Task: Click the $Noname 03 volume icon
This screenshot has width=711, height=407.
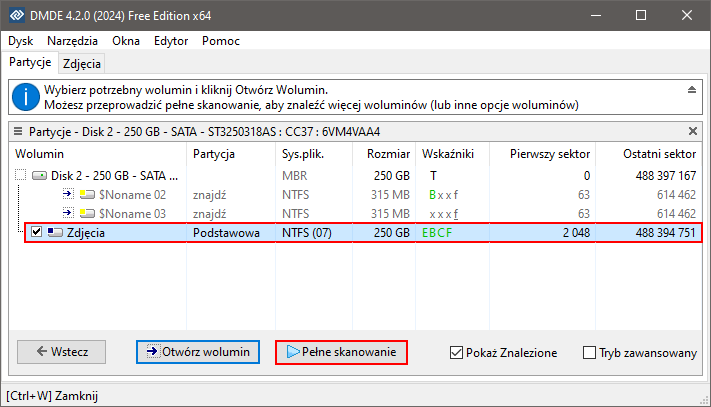Action: point(86,213)
